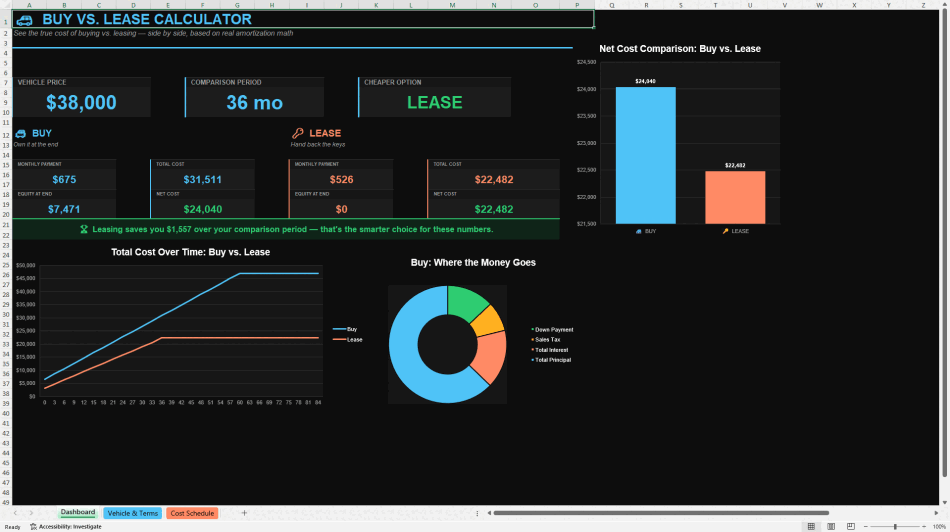Click previous sheet navigation arrow
Image resolution: width=950 pixels, height=532 pixels.
15,513
